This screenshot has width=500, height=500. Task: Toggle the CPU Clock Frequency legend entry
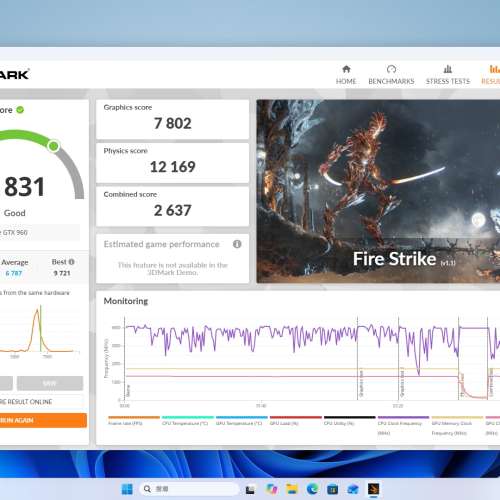(403, 425)
